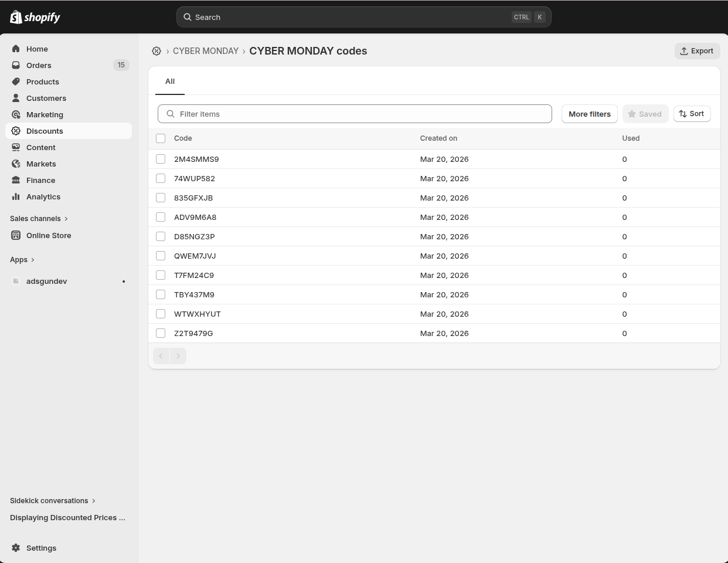Go to Marketing via its target icon
This screenshot has width=728, height=563.
(x=16, y=114)
